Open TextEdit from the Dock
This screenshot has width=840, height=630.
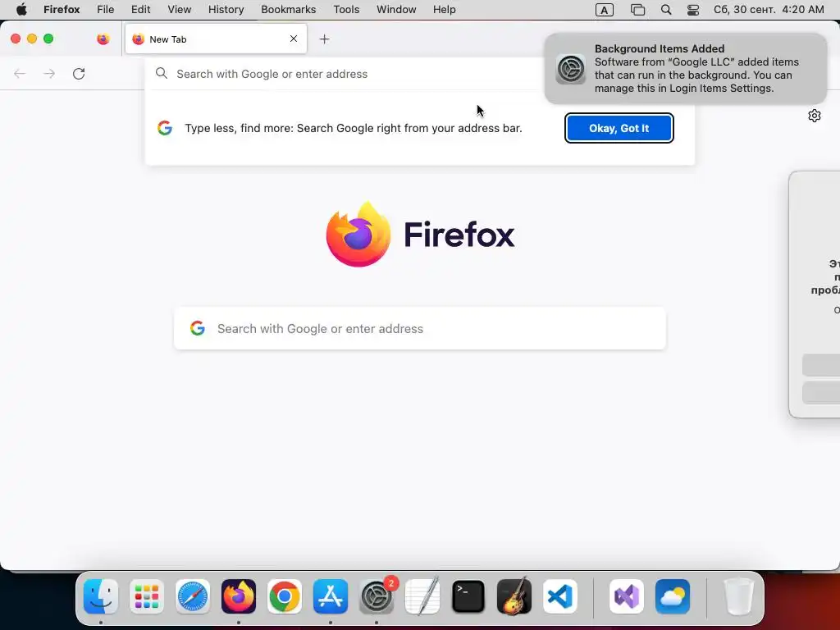422,596
